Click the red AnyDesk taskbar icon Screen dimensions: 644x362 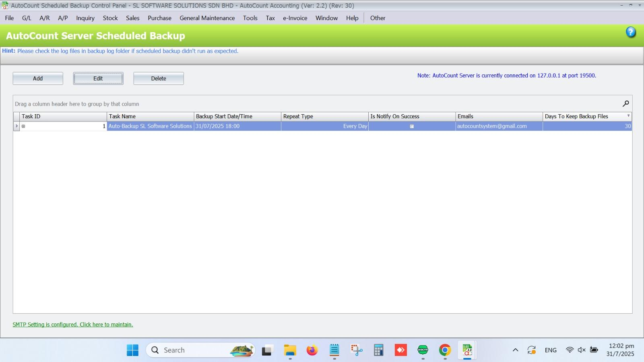point(400,350)
